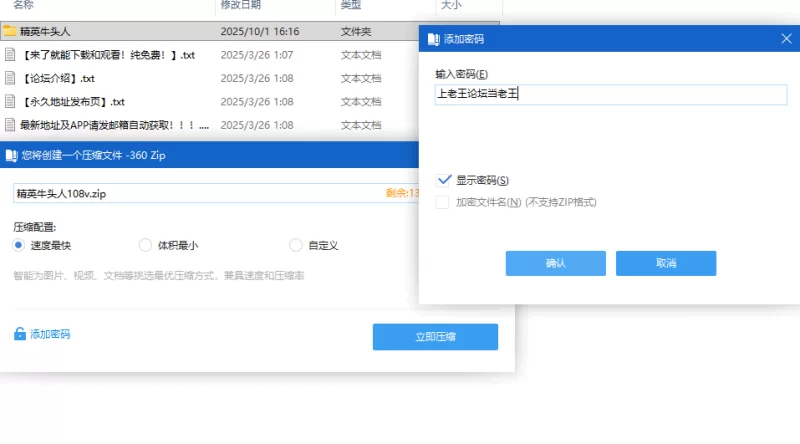The height and width of the screenshot is (444, 800).
Task: Click the lock icon beside 添加密码
Action: 19,334
